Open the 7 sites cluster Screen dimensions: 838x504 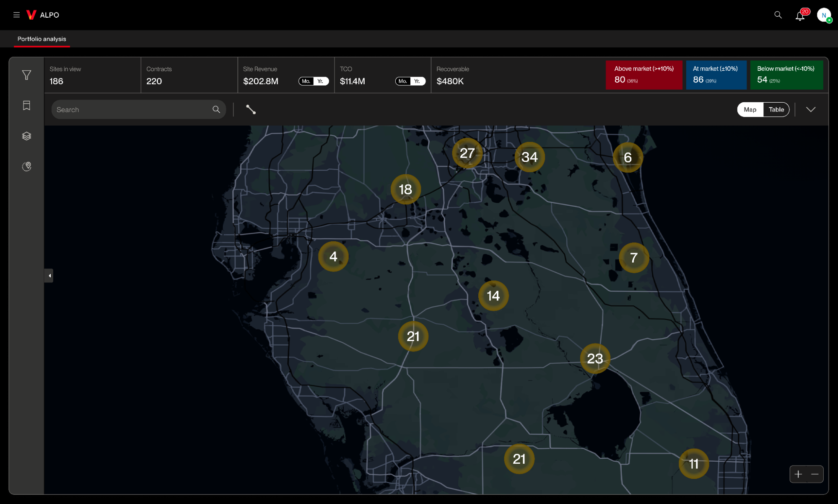pyautogui.click(x=634, y=258)
